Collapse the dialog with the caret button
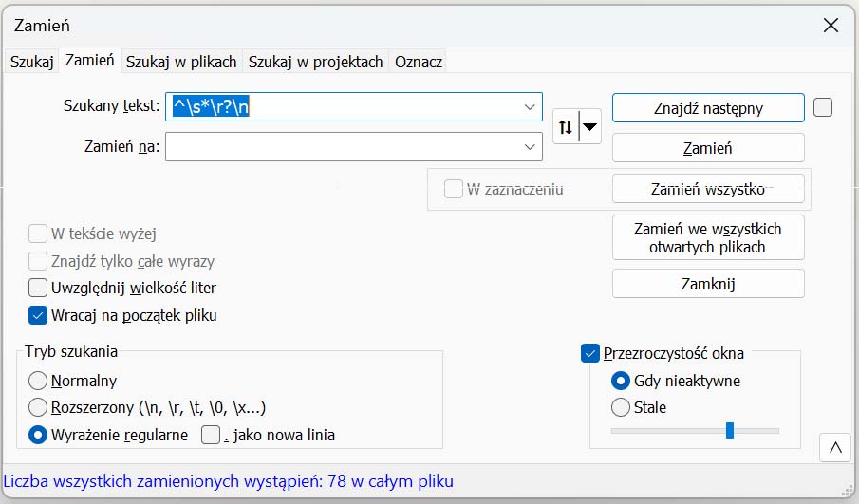 tap(834, 448)
